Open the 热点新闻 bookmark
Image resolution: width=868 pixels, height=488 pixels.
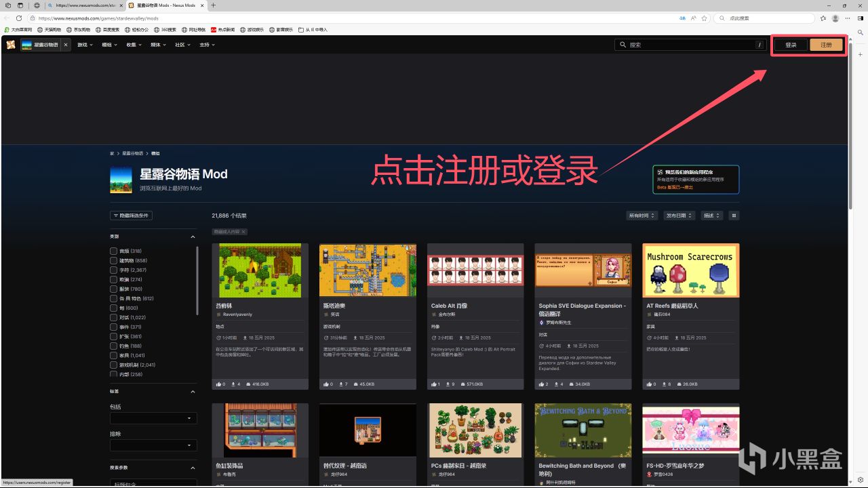pyautogui.click(x=222, y=30)
